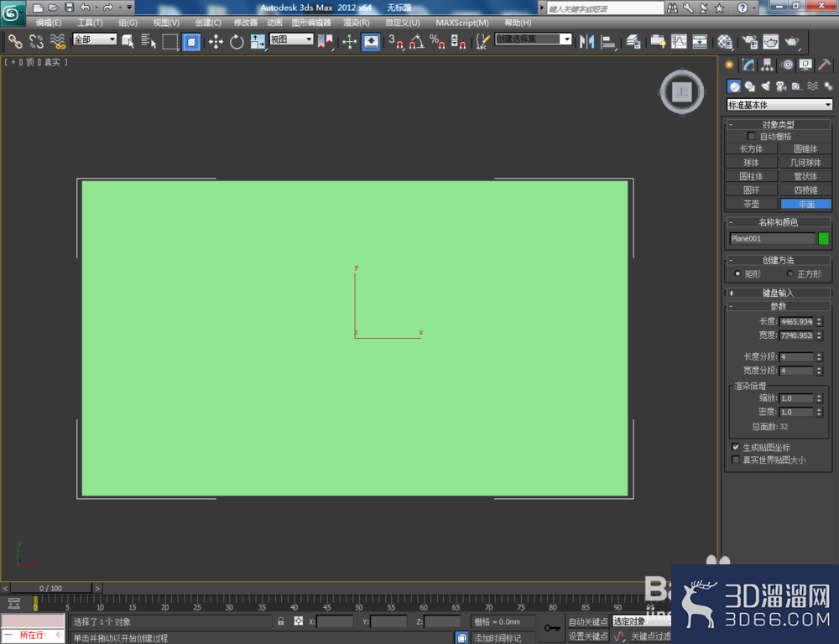Open Curve Editor icon
Screen dimensions: 839x644
point(679,41)
